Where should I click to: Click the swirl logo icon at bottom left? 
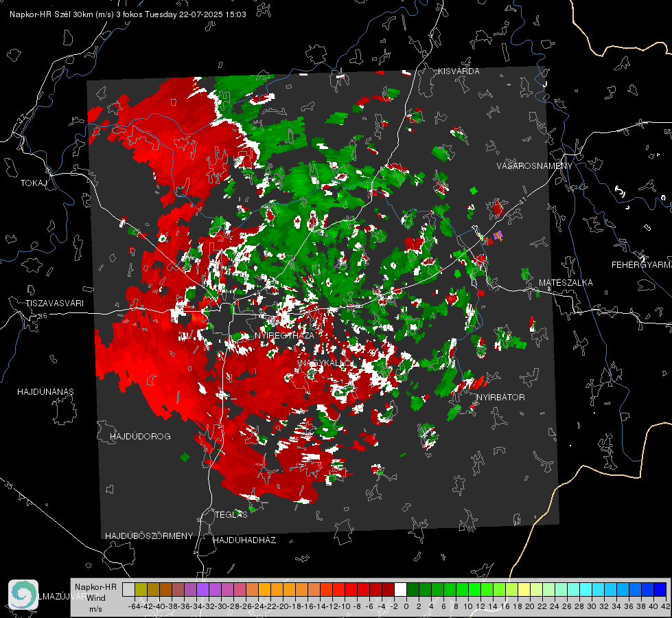click(23, 595)
